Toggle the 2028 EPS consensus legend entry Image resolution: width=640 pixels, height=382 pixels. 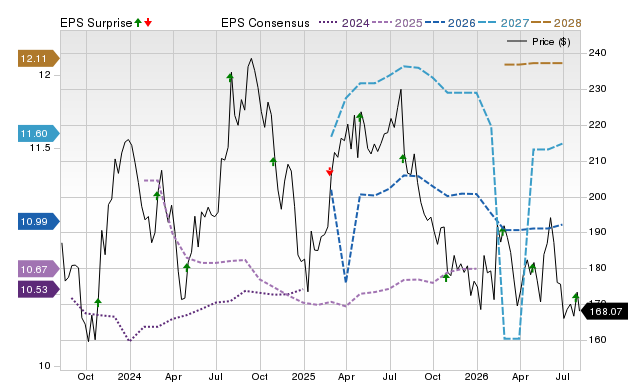coord(556,23)
